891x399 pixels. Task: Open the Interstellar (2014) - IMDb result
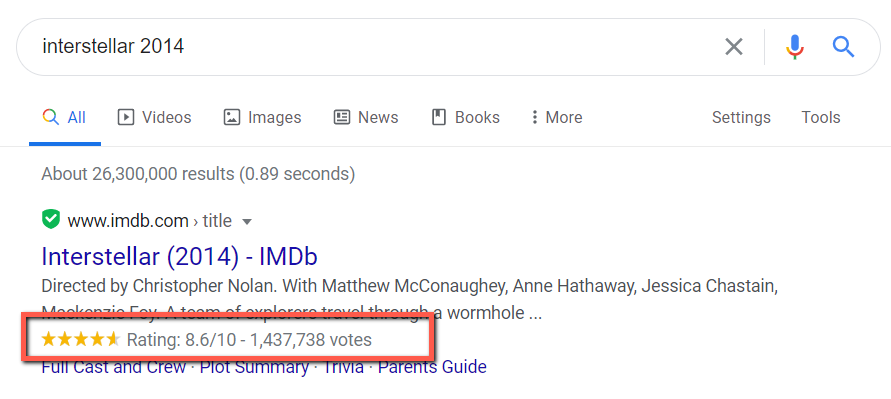click(x=180, y=257)
